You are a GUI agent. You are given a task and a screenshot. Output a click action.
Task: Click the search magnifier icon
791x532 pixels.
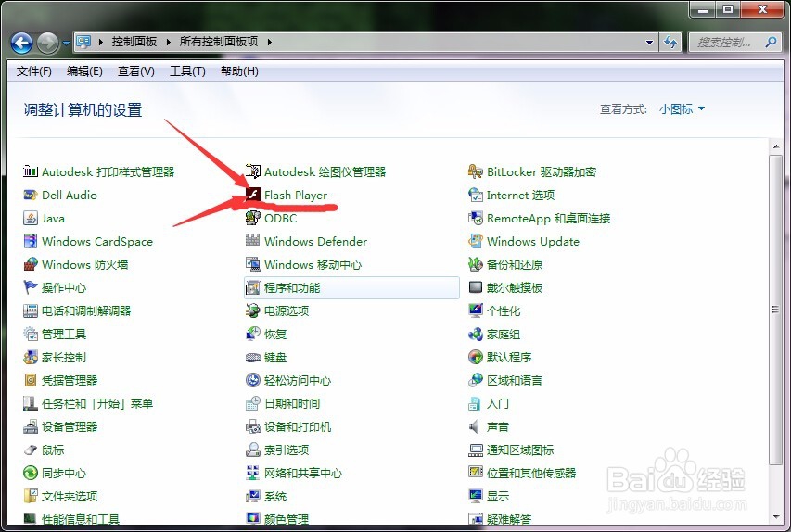click(771, 43)
